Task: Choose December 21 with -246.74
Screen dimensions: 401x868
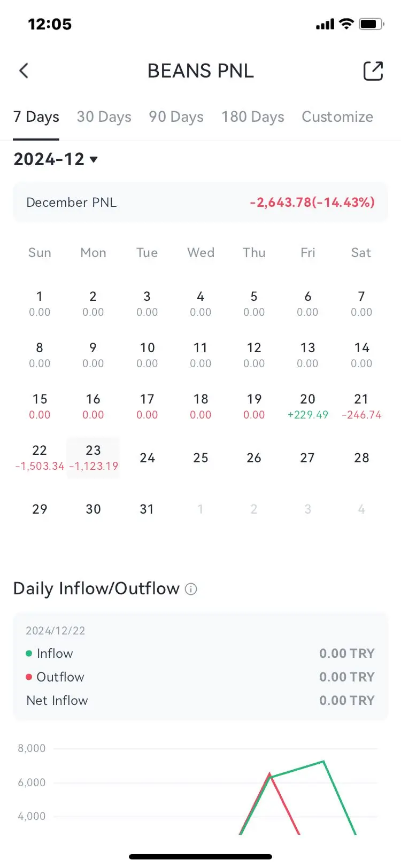Action: tap(361, 406)
